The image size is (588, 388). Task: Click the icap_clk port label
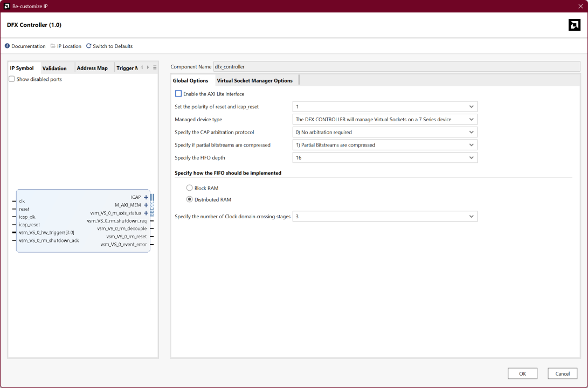tap(27, 217)
